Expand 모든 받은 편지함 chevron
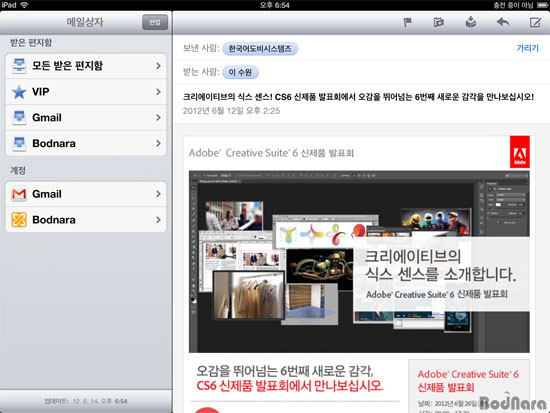This screenshot has width=550, height=413. pos(158,66)
